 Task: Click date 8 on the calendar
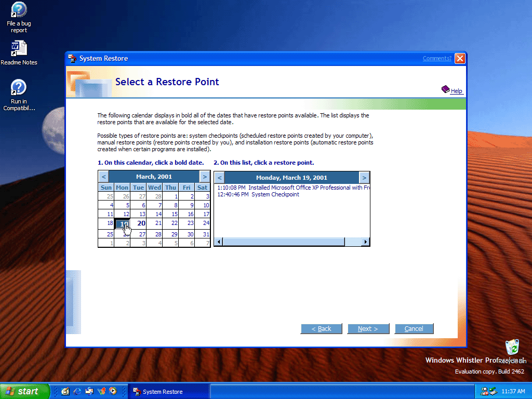click(x=170, y=205)
